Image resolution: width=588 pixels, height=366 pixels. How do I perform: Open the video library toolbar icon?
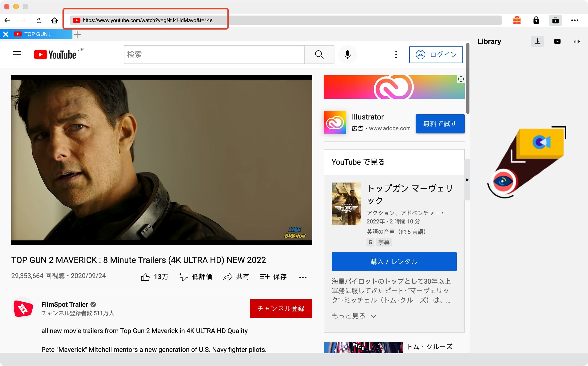(555, 20)
